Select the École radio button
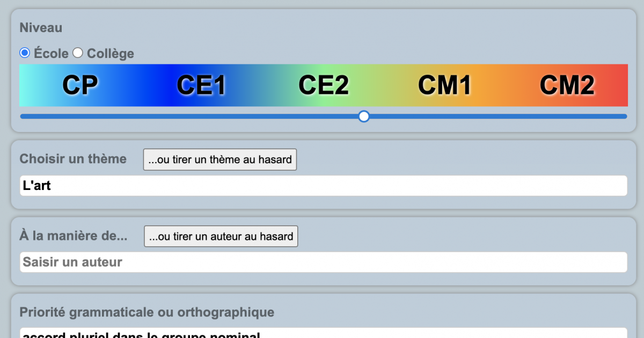Image resolution: width=644 pixels, height=338 pixels. click(25, 53)
